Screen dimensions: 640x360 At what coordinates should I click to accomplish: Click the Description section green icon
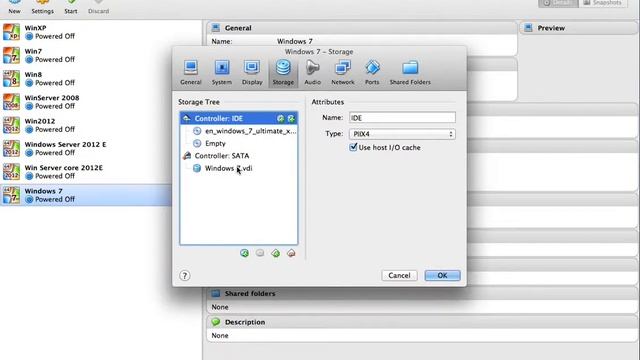[x=216, y=322]
